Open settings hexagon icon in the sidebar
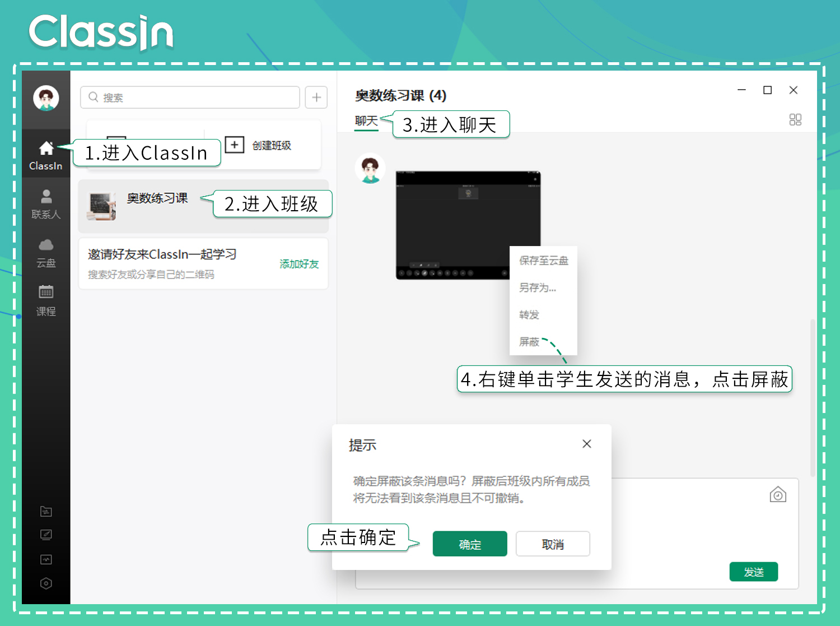Screen dimensions: 840x626 point(46,583)
